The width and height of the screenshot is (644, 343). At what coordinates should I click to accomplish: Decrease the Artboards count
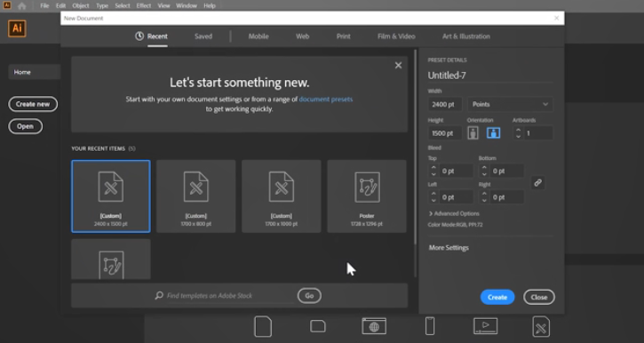click(x=519, y=136)
